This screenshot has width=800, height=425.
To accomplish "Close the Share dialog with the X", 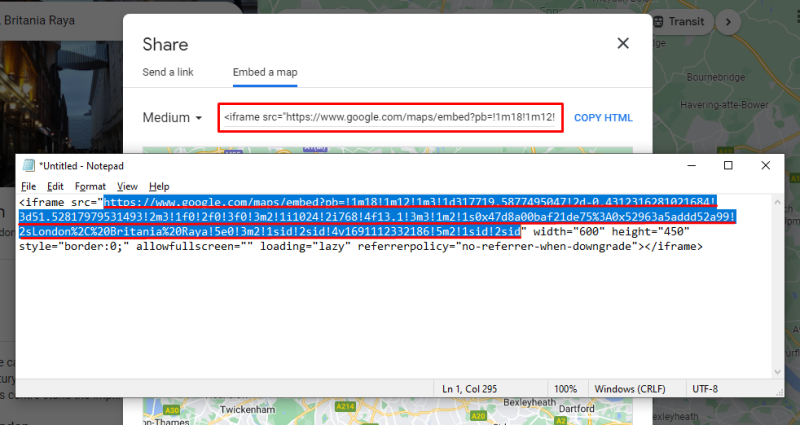I will [x=623, y=43].
